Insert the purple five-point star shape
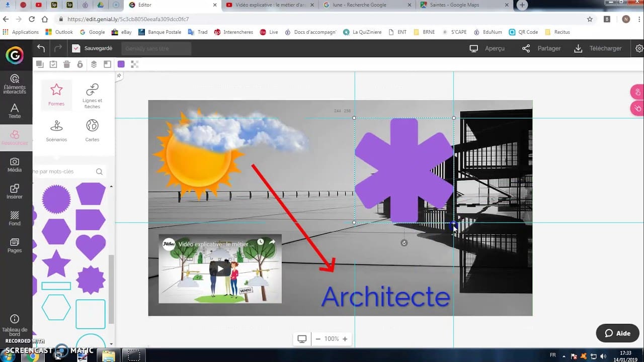This screenshot has width=644, height=362. click(56, 263)
